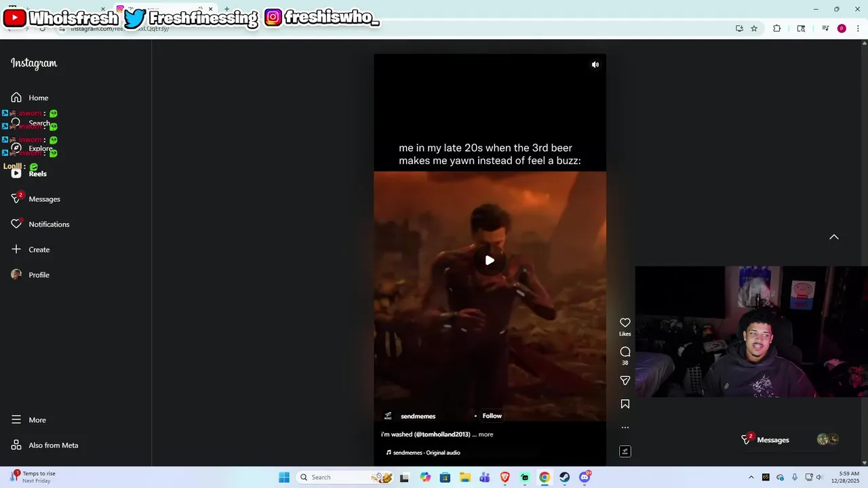Save the reel with the bookmark icon
868x488 pixels.
pyautogui.click(x=625, y=404)
